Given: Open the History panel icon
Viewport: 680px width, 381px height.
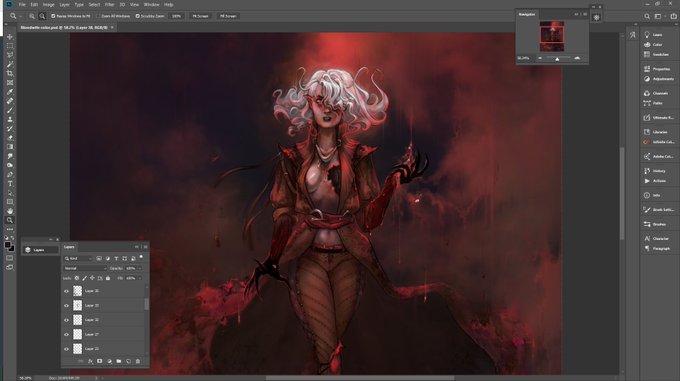Looking at the screenshot, I should pos(647,171).
